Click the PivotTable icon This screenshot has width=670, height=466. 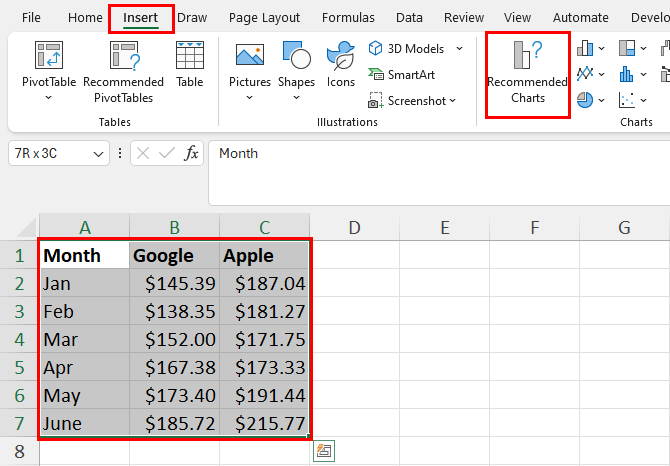click(x=49, y=55)
